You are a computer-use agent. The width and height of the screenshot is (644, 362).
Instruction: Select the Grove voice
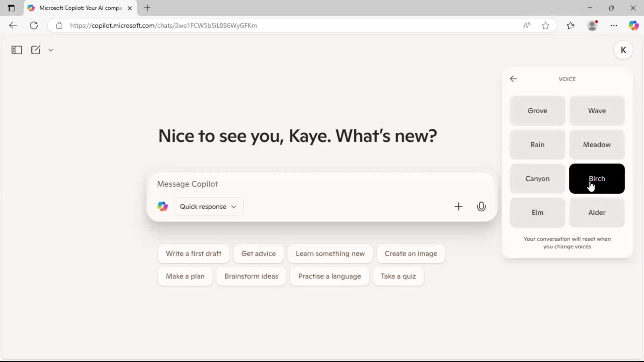(x=537, y=111)
